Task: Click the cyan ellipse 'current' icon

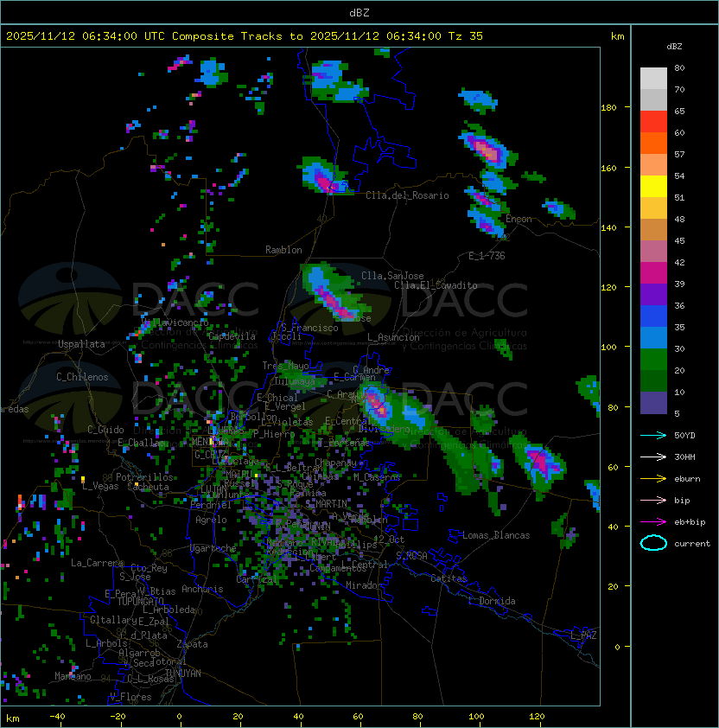Action: click(x=653, y=543)
